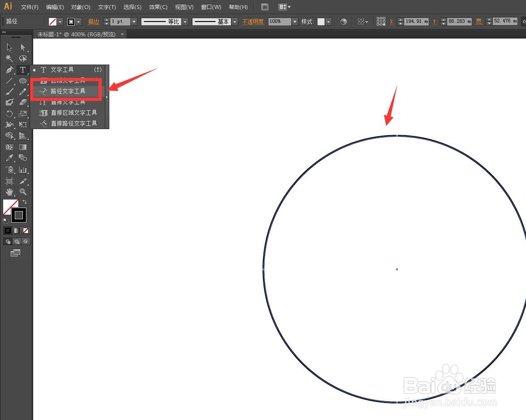This screenshot has height=420, width=526.
Task: Click the Fill swatch in toolbar
Action: tap(9, 205)
